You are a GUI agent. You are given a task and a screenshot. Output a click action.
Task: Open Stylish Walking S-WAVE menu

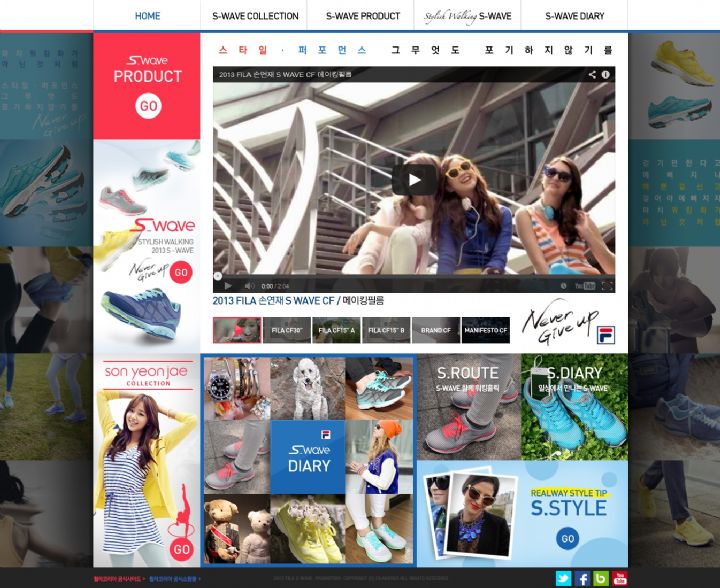(x=467, y=16)
